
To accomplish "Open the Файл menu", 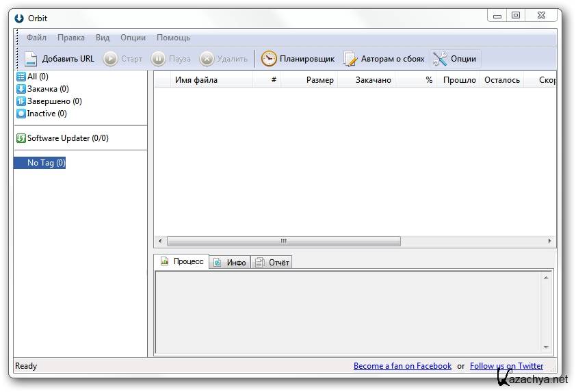I will pos(36,38).
